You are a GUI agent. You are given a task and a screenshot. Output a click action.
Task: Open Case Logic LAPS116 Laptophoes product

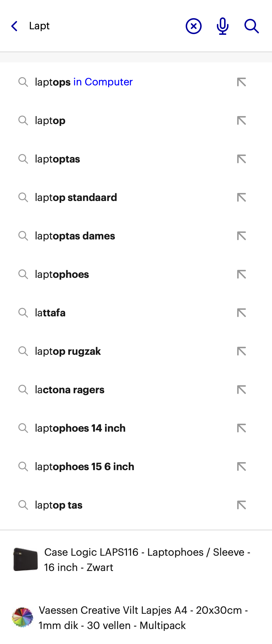pyautogui.click(x=147, y=560)
